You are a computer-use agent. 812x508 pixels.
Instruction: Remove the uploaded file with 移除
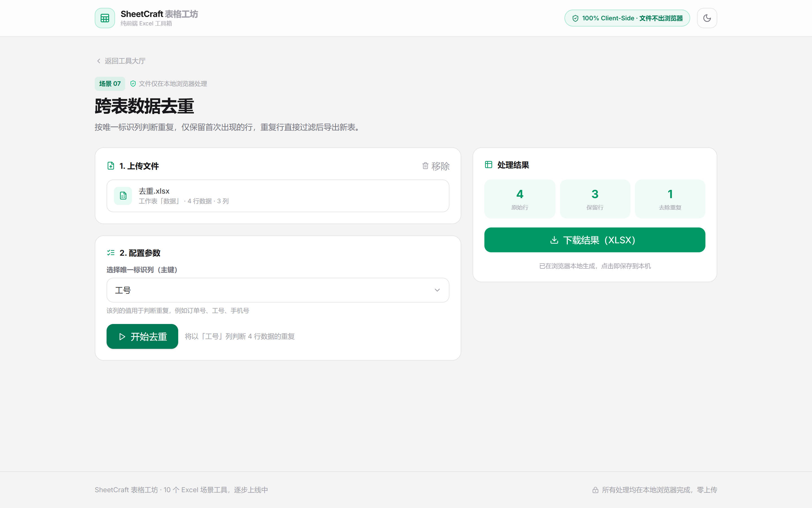click(436, 166)
